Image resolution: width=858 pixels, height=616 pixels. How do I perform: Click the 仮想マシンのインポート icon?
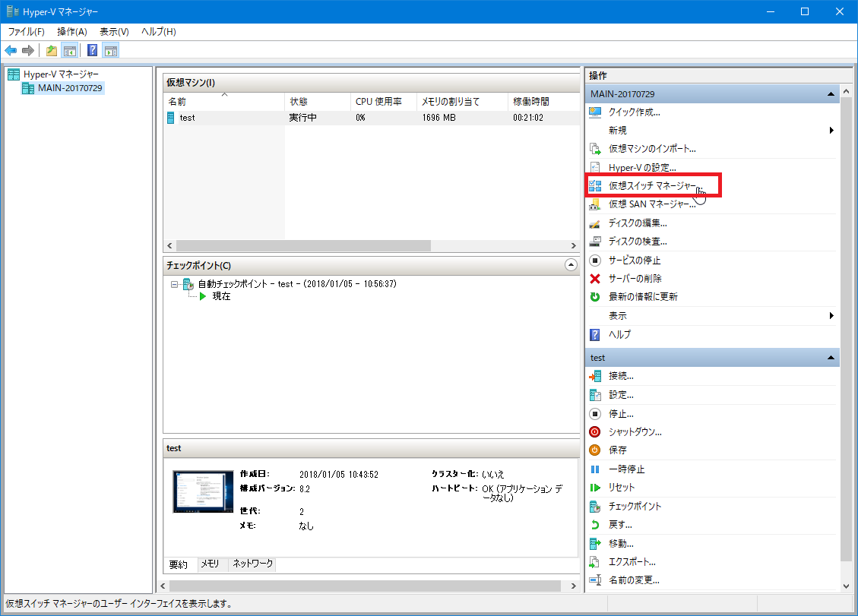[x=595, y=149]
